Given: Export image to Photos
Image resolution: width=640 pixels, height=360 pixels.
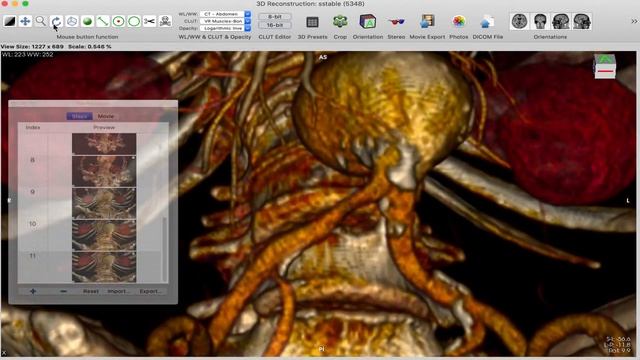Looking at the screenshot, I should (x=459, y=22).
